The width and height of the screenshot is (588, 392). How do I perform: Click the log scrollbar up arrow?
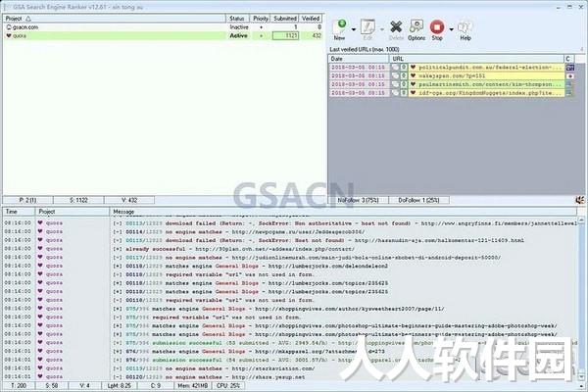point(581,220)
